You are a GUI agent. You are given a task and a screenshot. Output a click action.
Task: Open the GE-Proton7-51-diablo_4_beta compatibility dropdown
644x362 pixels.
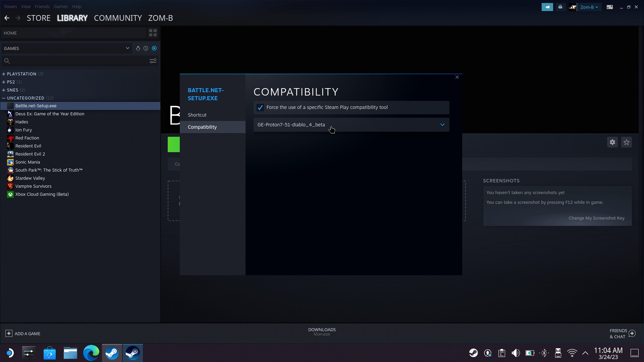coord(351,125)
